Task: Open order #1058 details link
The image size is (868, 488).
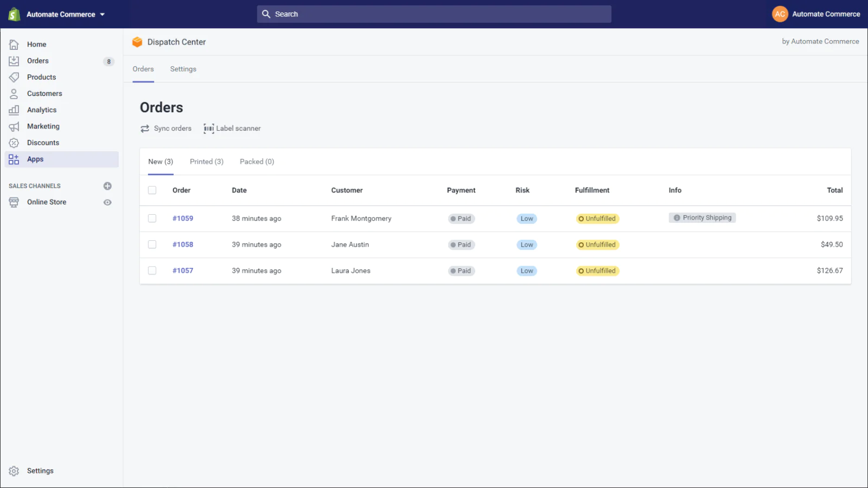Action: click(x=183, y=244)
